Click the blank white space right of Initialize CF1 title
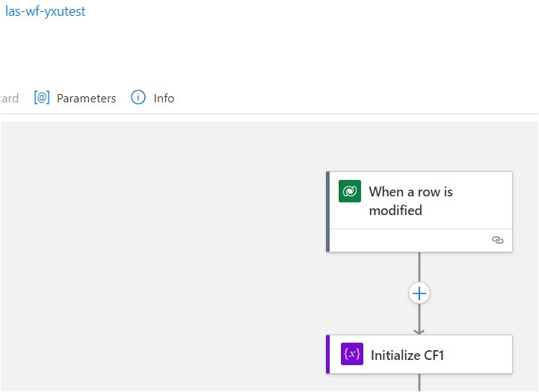 point(478,355)
